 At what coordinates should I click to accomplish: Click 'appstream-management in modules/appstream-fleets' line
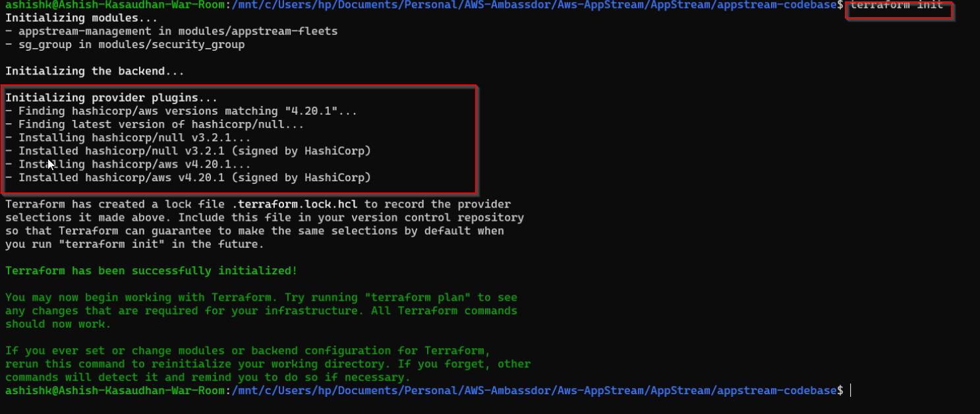click(171, 31)
